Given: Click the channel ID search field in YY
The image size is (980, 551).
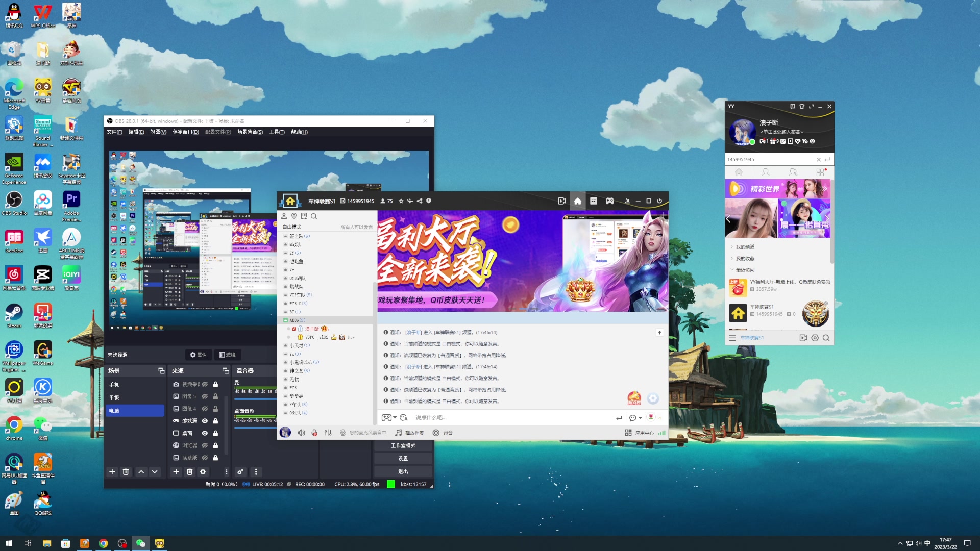Looking at the screenshot, I should [x=771, y=159].
